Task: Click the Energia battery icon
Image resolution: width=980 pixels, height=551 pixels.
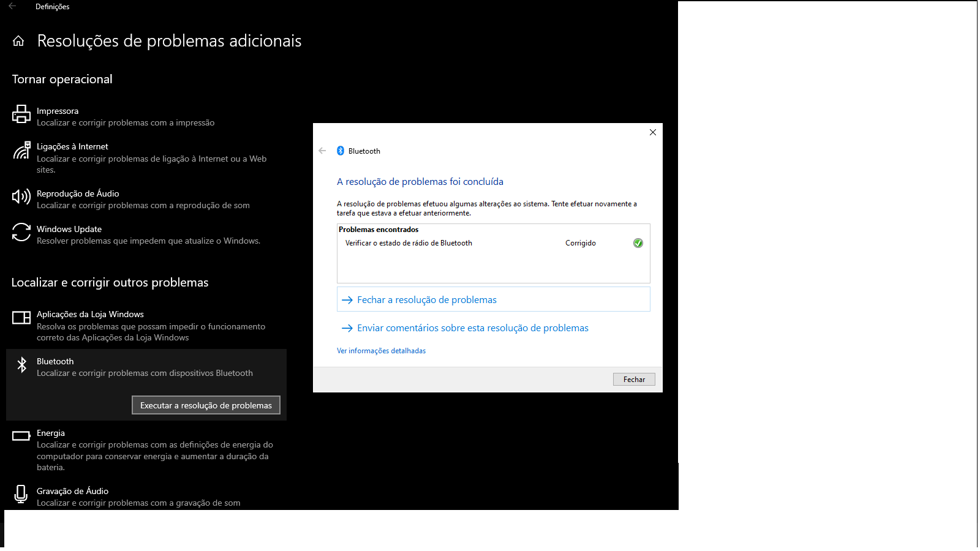Action: pyautogui.click(x=21, y=436)
